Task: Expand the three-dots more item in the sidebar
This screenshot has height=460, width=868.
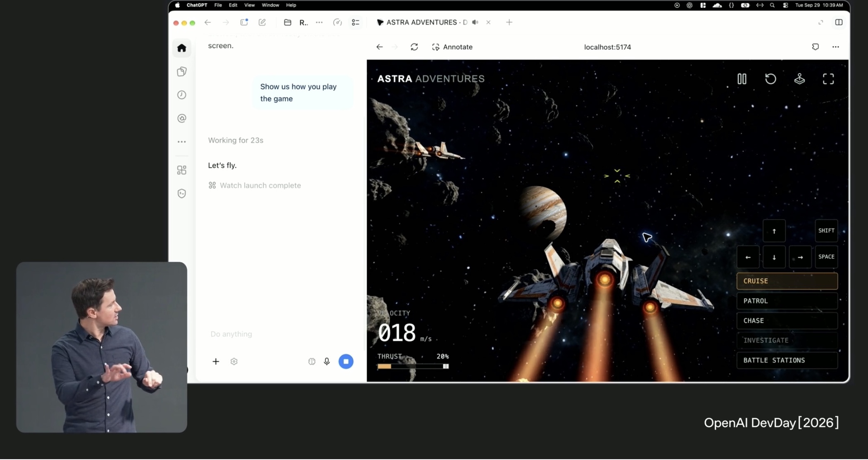Action: click(x=182, y=142)
